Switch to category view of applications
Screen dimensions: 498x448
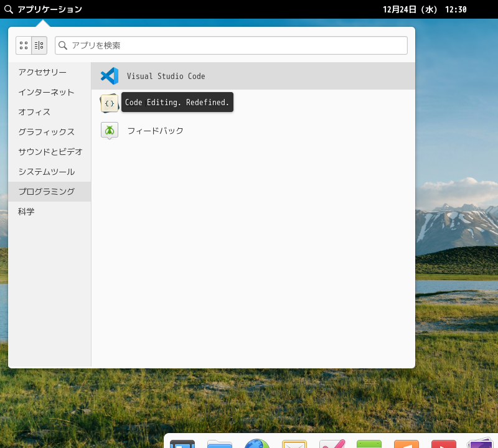click(x=39, y=45)
